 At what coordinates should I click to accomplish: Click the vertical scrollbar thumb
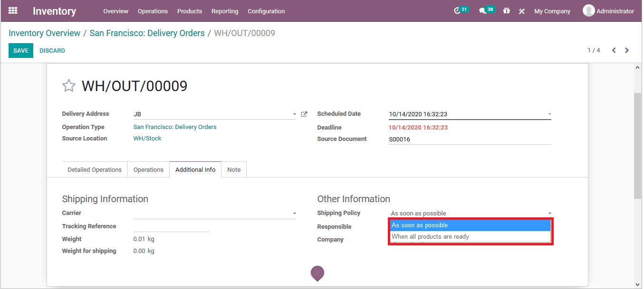click(x=638, y=146)
